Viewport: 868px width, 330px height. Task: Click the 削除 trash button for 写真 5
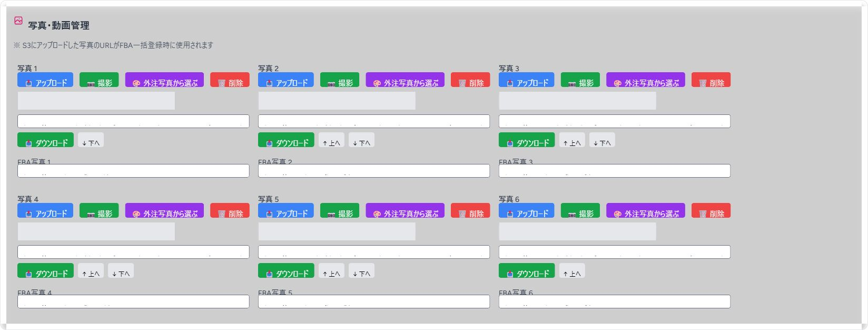click(470, 211)
